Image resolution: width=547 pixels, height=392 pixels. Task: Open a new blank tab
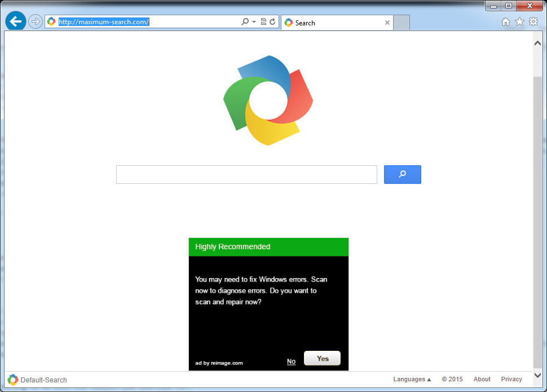[402, 23]
